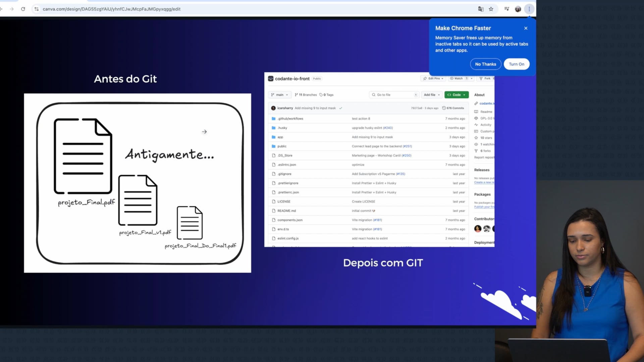Expand the Add file dropdown
The image size is (644, 362).
pyautogui.click(x=431, y=95)
